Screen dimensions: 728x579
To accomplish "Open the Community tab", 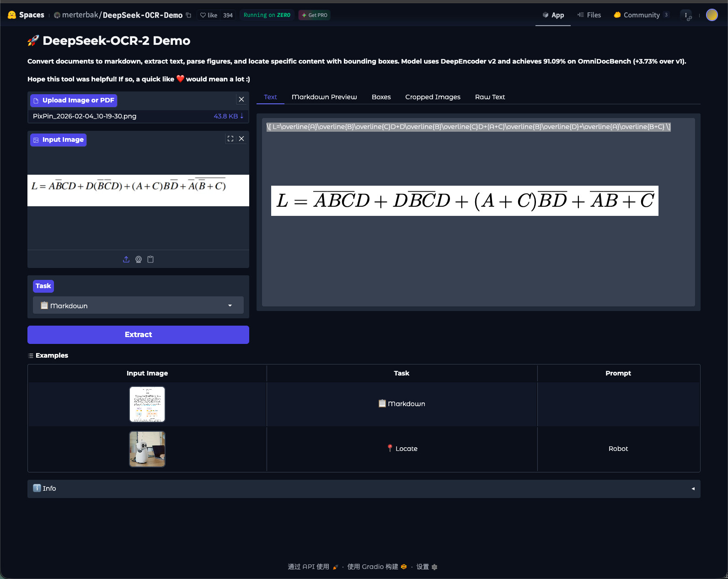I will coord(641,15).
